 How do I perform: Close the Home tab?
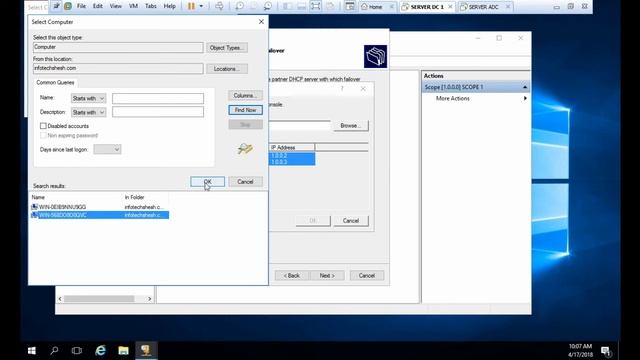tap(391, 7)
